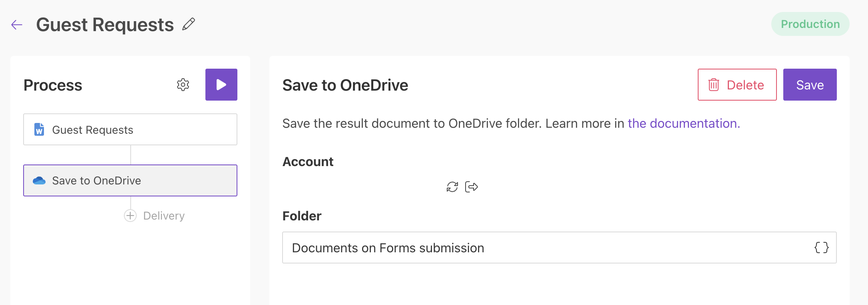Insert a variable using the curly braces icon
This screenshot has width=868, height=305.
point(822,248)
